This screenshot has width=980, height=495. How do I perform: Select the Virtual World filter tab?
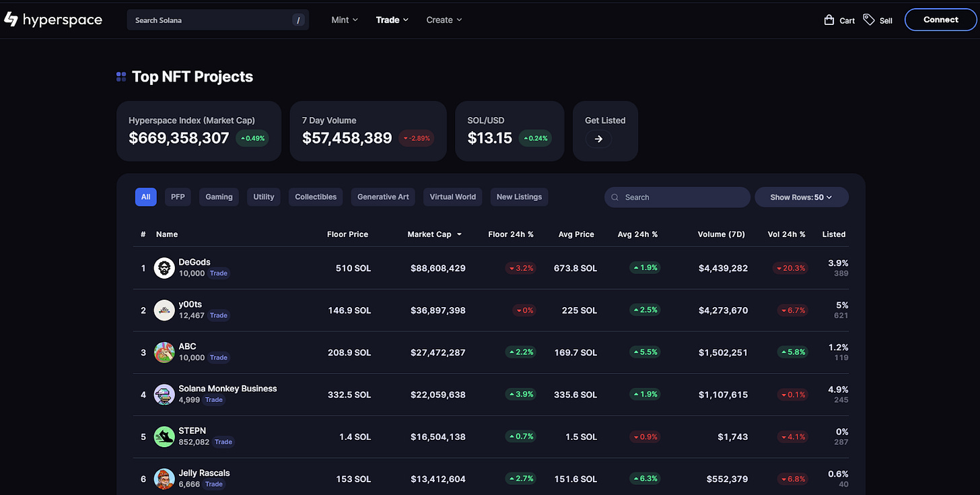click(452, 197)
